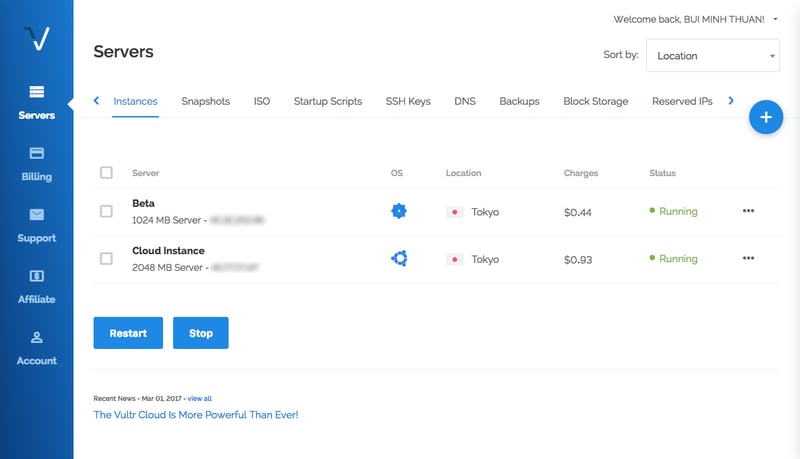
Task: Open the three-dot menu for Cloud Instance
Action: coord(748,258)
